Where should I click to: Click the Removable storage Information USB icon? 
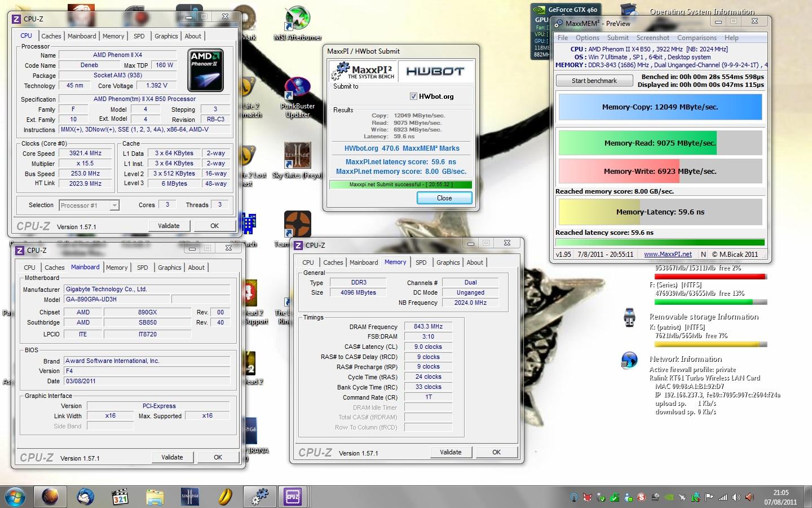[x=630, y=317]
